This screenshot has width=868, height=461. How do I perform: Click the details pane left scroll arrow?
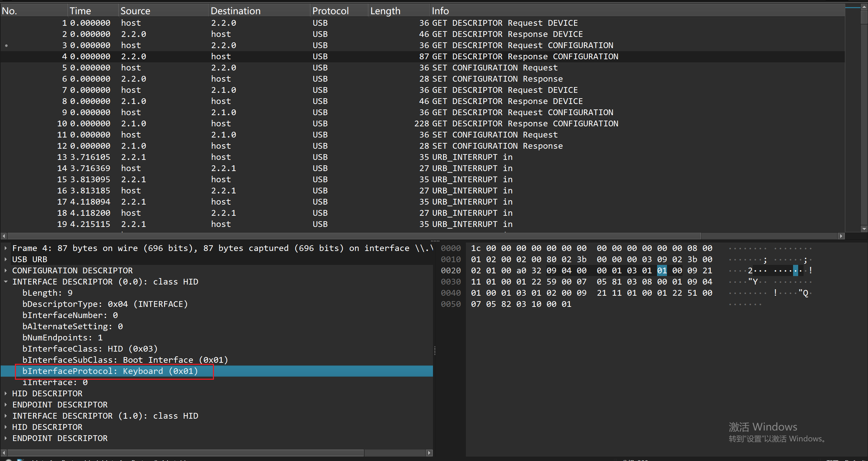(x=4, y=453)
